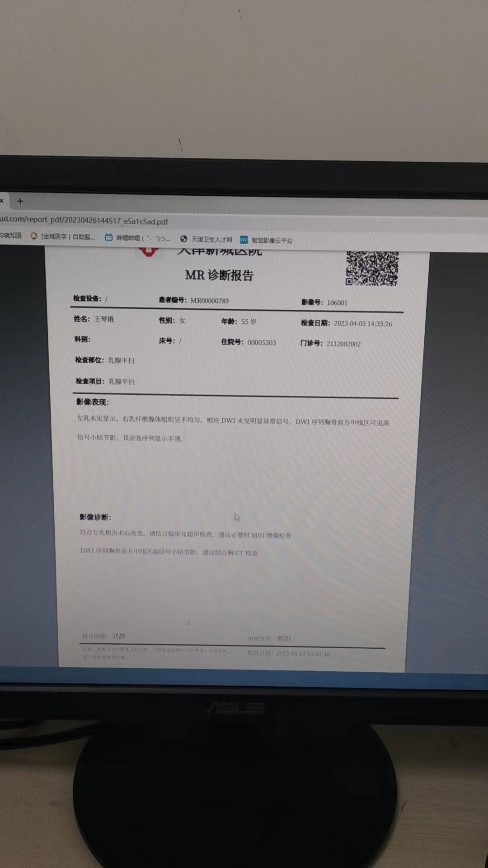
Task: Click the hospital logo at page top
Action: 148,251
